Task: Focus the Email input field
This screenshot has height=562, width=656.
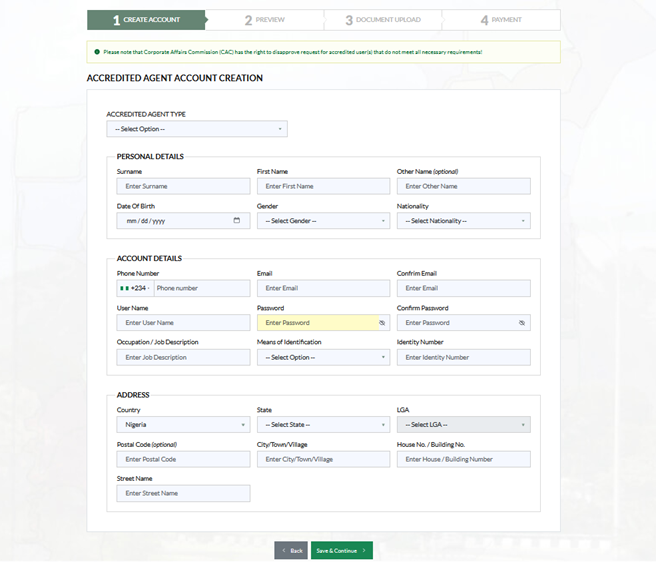Action: point(323,288)
